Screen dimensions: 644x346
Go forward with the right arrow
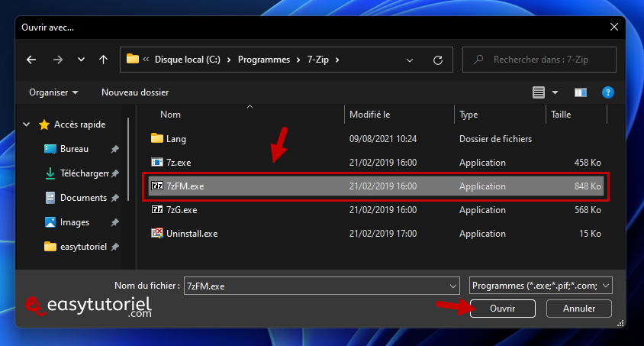[x=58, y=60]
